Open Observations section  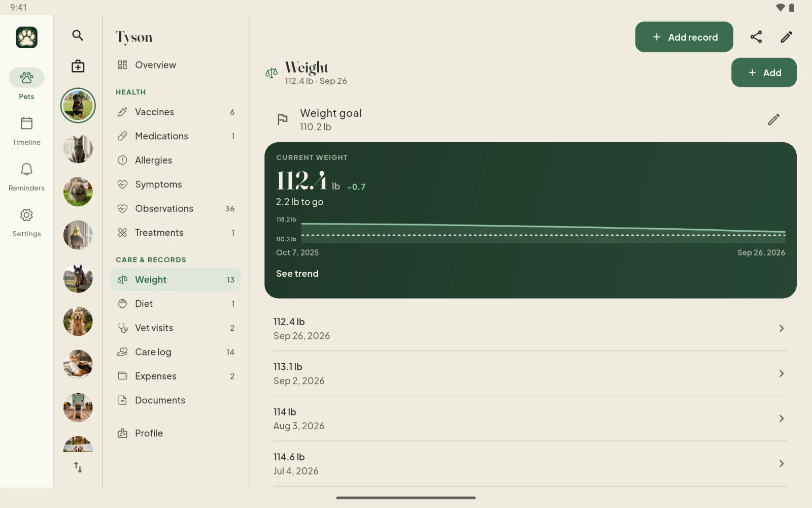[176, 208]
